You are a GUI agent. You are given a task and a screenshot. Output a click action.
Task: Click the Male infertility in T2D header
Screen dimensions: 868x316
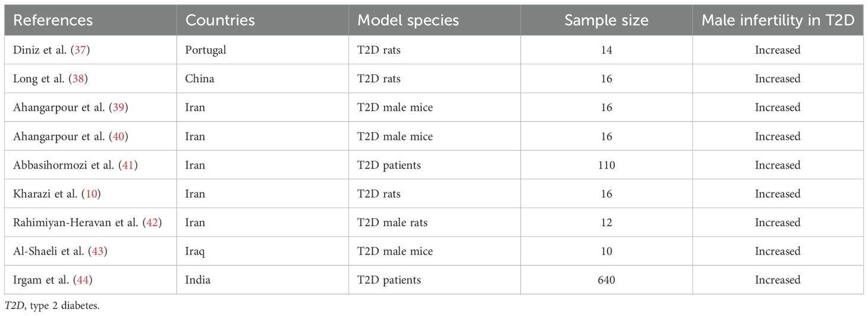tap(777, 20)
